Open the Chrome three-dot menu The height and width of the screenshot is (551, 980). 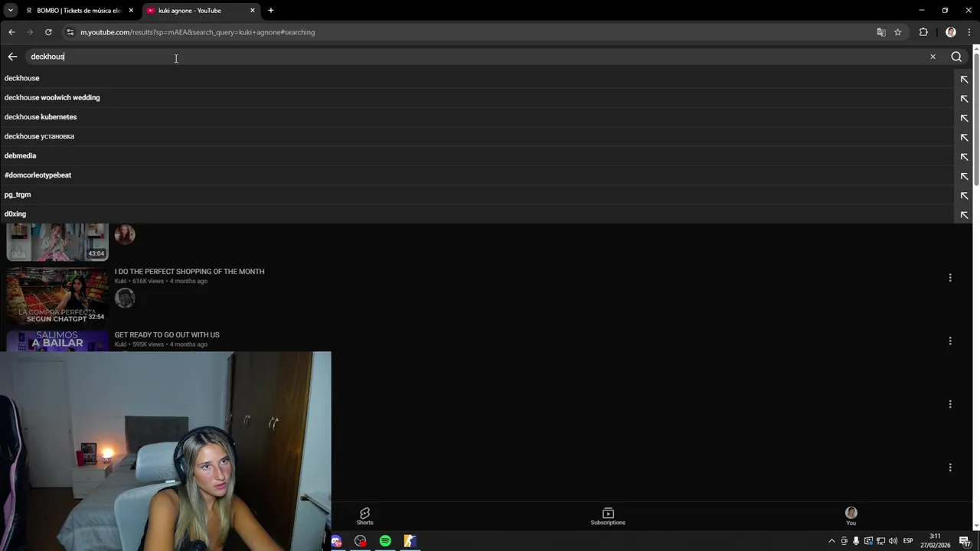point(969,32)
